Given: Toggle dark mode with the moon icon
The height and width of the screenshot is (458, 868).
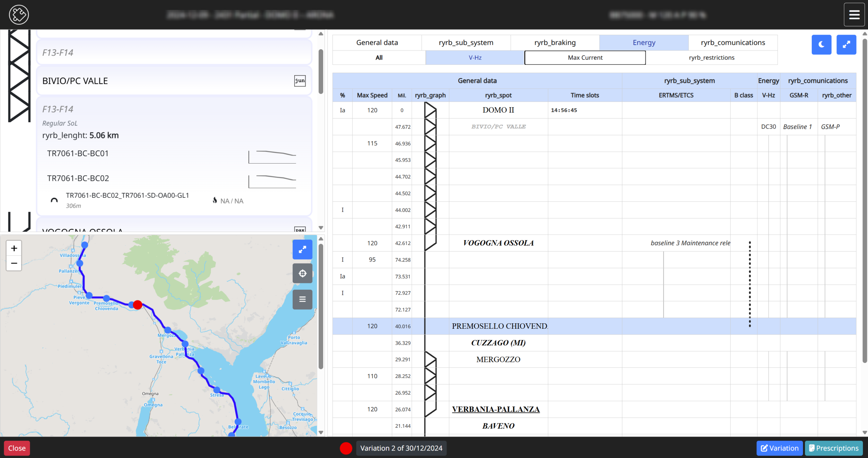Looking at the screenshot, I should (x=821, y=44).
